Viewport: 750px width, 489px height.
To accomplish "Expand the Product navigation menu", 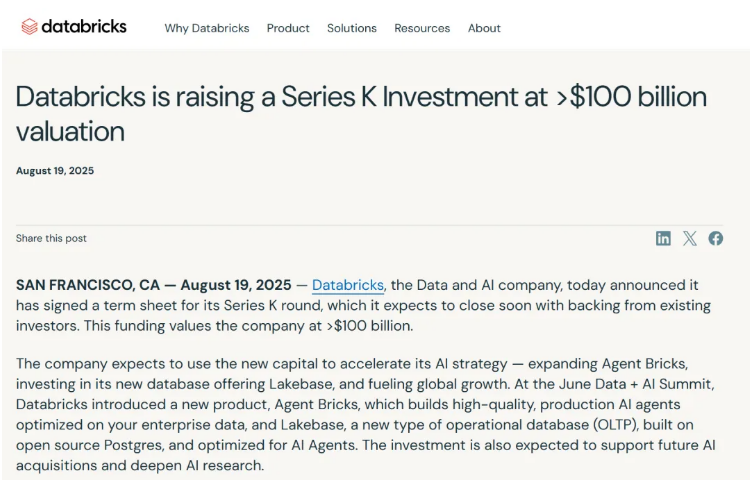I will pos(288,28).
